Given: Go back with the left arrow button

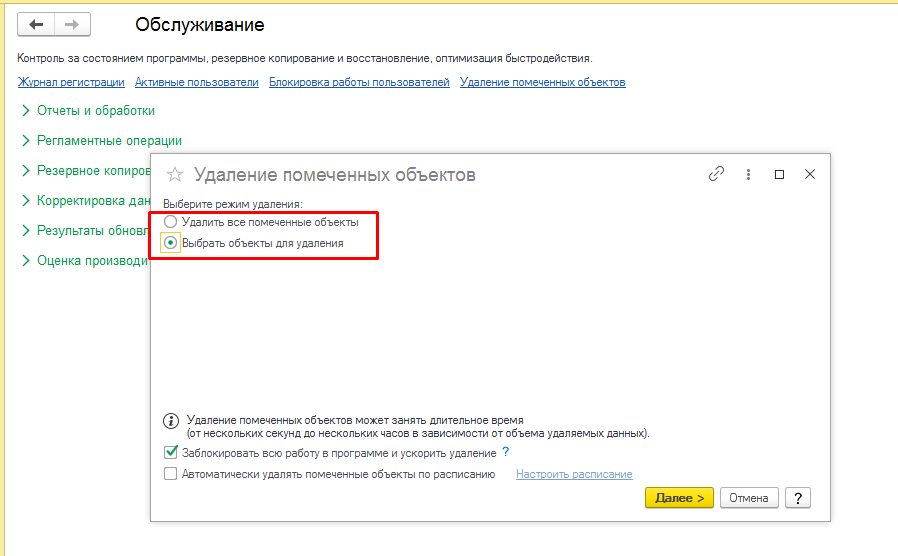Looking at the screenshot, I should (36, 25).
